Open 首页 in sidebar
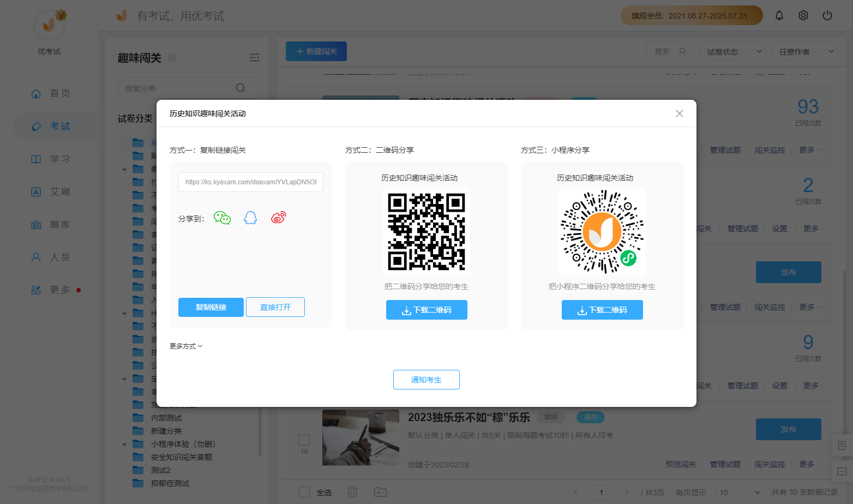 click(x=50, y=93)
